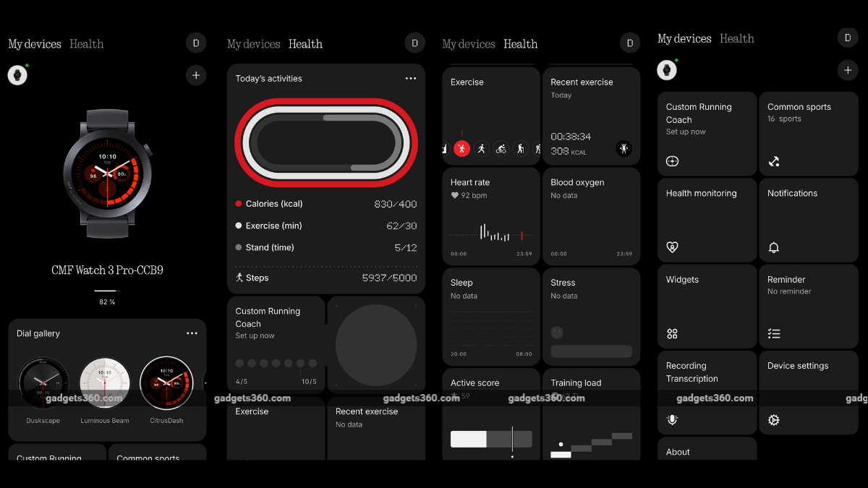Tap Recent exercise card showing No data

pyautogui.click(x=376, y=428)
